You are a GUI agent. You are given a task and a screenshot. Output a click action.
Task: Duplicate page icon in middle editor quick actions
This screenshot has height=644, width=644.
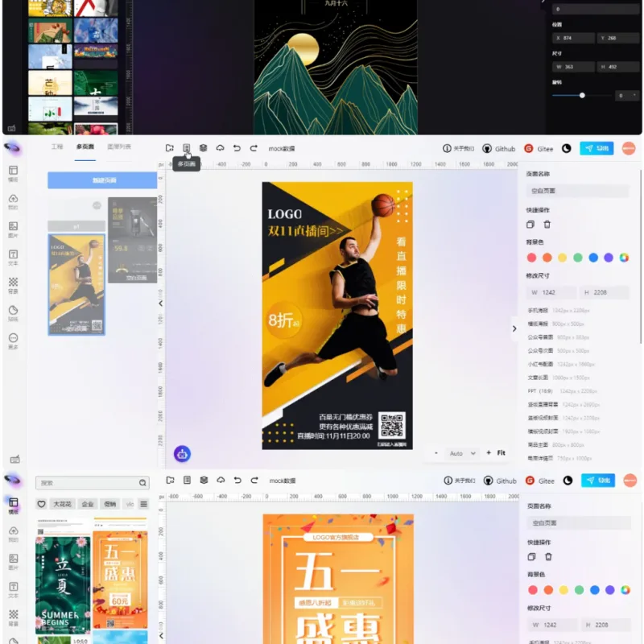pyautogui.click(x=530, y=225)
